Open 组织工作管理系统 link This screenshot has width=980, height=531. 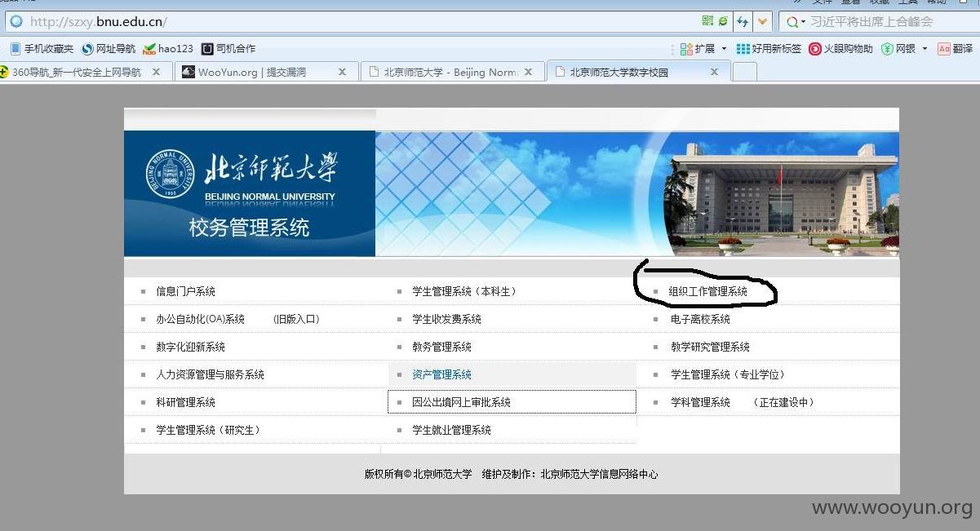click(x=707, y=291)
